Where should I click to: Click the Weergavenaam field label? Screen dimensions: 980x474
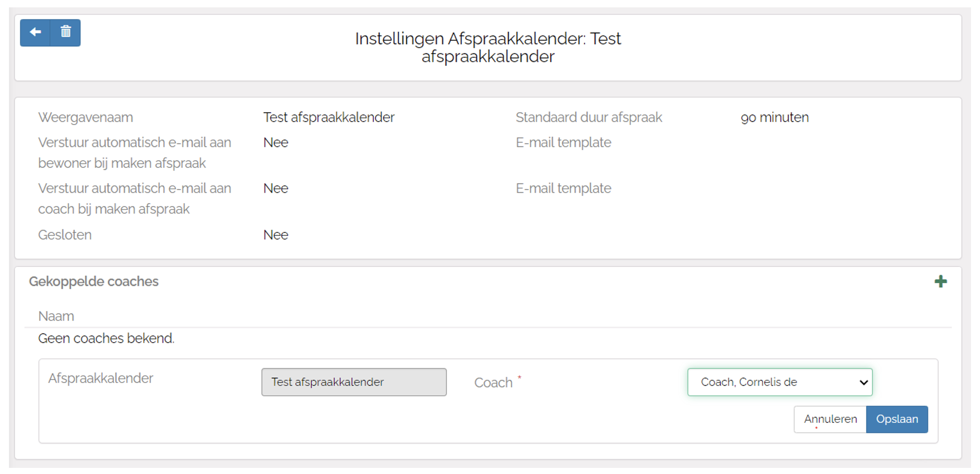[86, 118]
